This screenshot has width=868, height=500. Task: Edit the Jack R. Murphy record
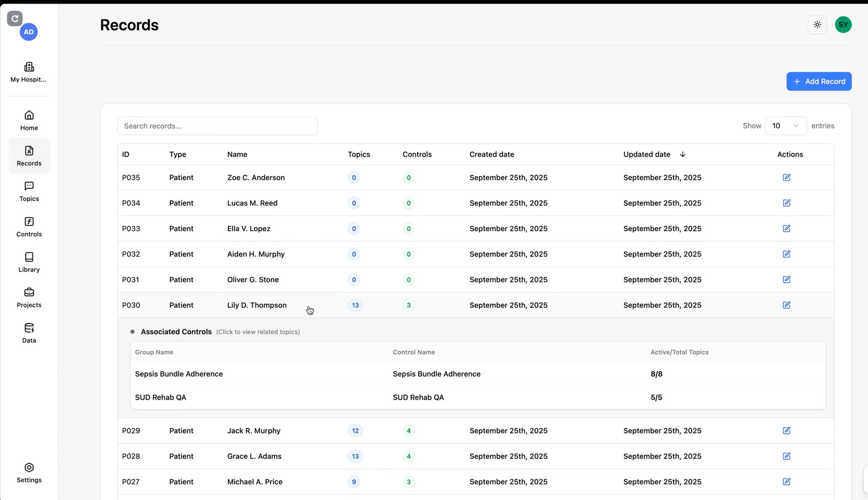click(x=786, y=431)
